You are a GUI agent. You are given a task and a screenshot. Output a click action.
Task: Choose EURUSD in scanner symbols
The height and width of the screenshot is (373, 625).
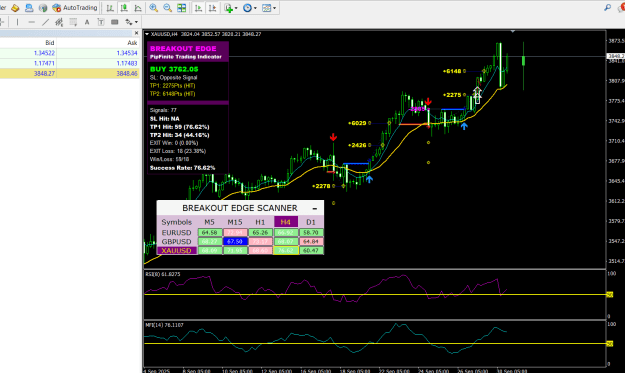pyautogui.click(x=177, y=232)
